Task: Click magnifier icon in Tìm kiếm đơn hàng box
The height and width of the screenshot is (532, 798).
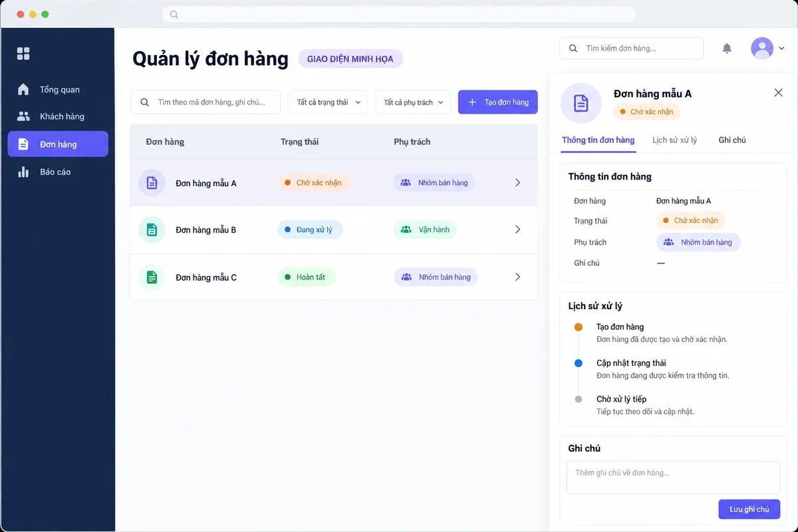Action: pos(573,49)
